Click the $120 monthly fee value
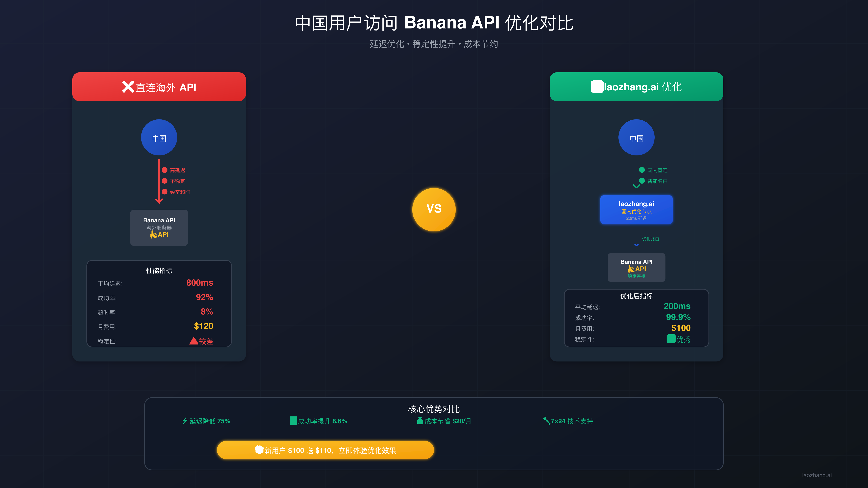Viewport: 868px width, 488px height. (x=203, y=326)
